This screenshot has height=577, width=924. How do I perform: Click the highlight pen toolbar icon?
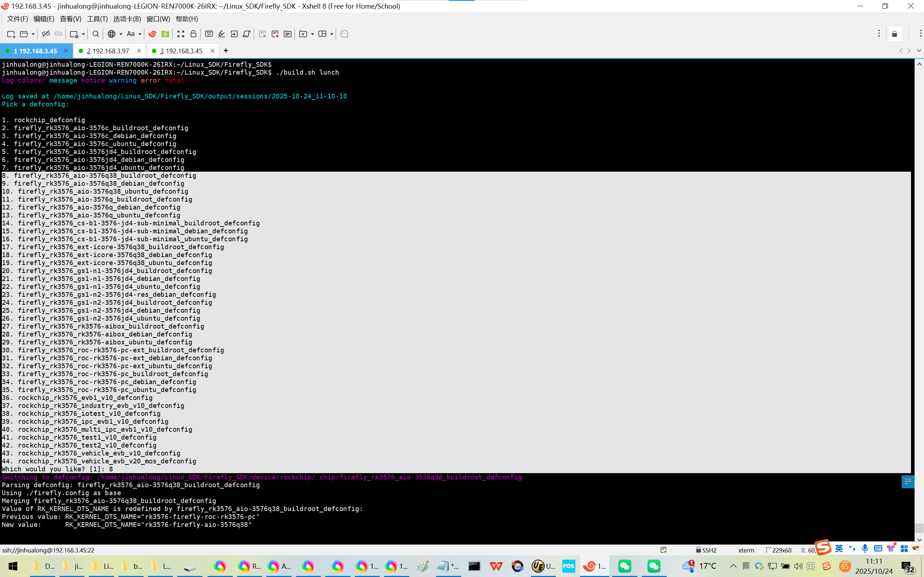(x=222, y=34)
